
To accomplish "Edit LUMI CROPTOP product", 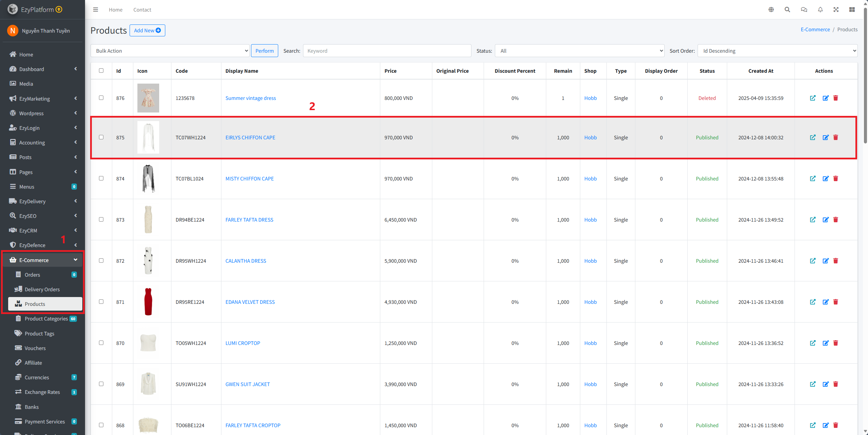I will click(825, 343).
